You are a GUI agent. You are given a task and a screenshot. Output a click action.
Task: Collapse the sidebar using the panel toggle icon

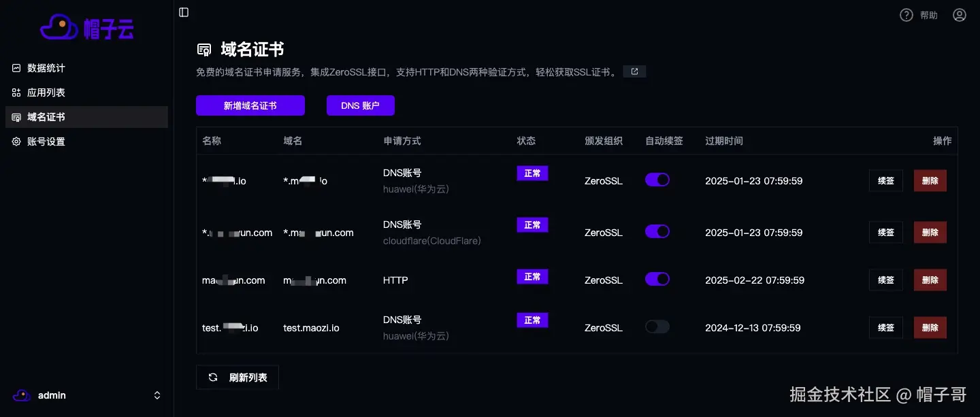[183, 12]
